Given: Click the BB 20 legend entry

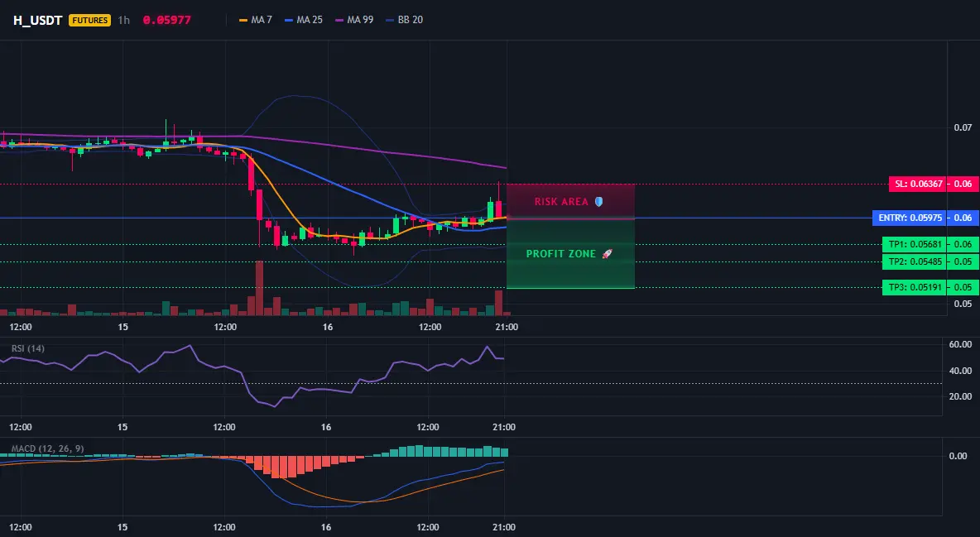Looking at the screenshot, I should click(x=405, y=20).
